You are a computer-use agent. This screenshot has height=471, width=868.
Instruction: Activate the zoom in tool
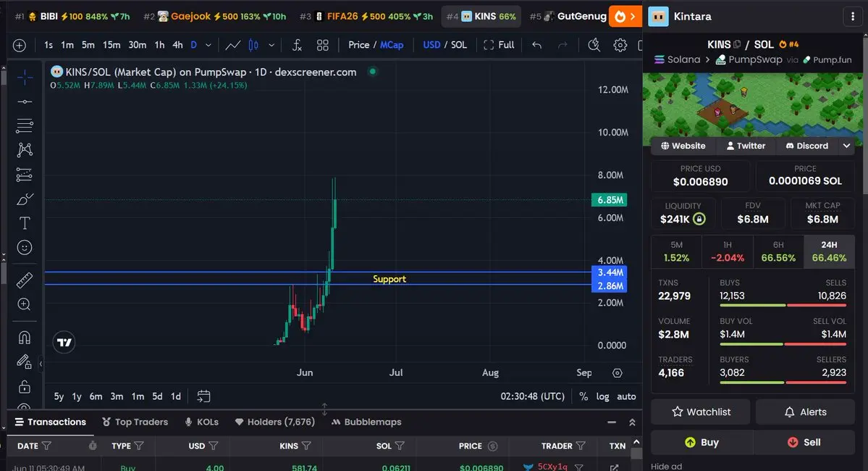pos(25,304)
